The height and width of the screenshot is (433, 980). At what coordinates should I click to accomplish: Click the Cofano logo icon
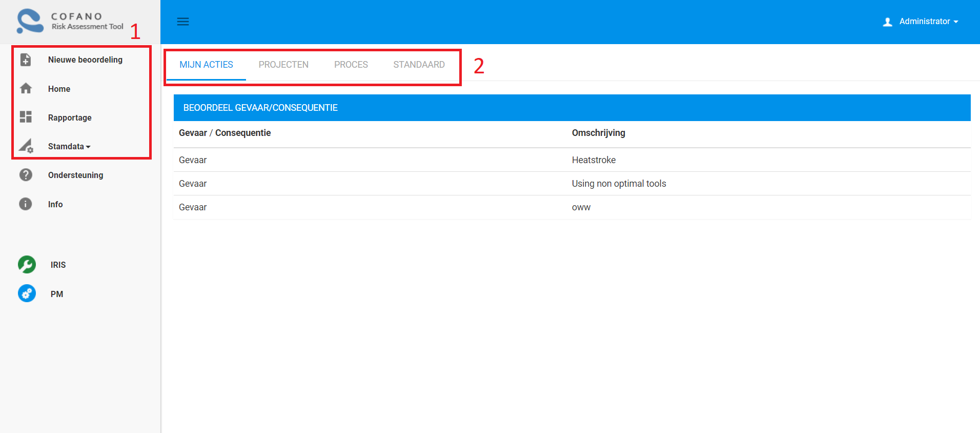[x=30, y=22]
